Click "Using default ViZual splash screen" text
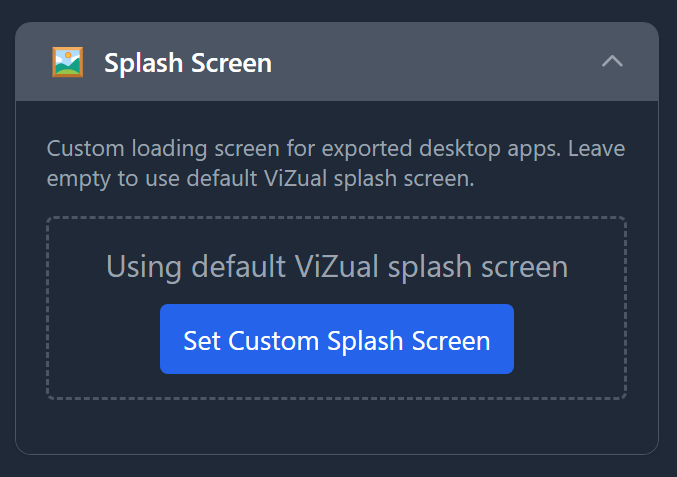677x477 pixels. [337, 267]
